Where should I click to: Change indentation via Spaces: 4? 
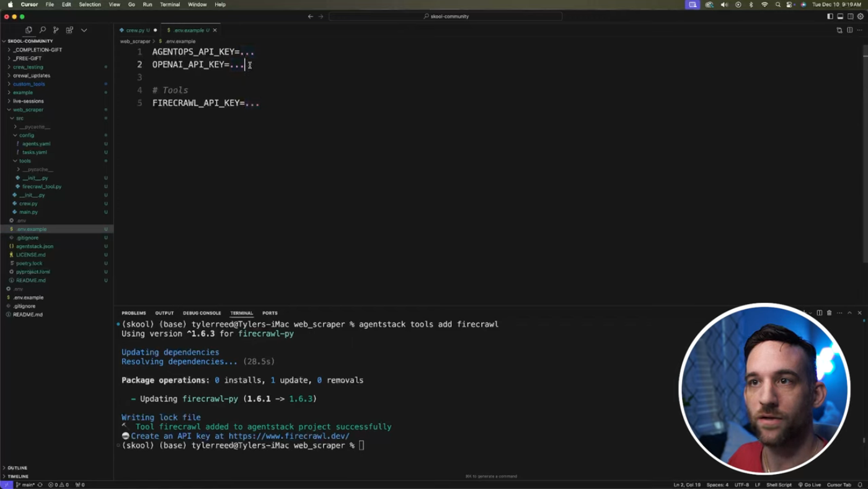[x=717, y=485]
